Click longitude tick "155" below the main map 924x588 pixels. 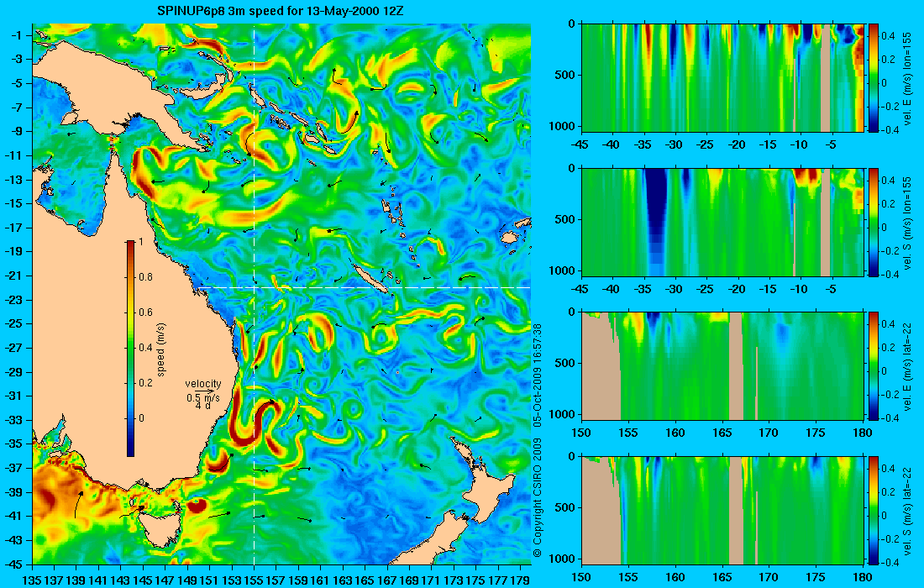pyautogui.click(x=254, y=580)
